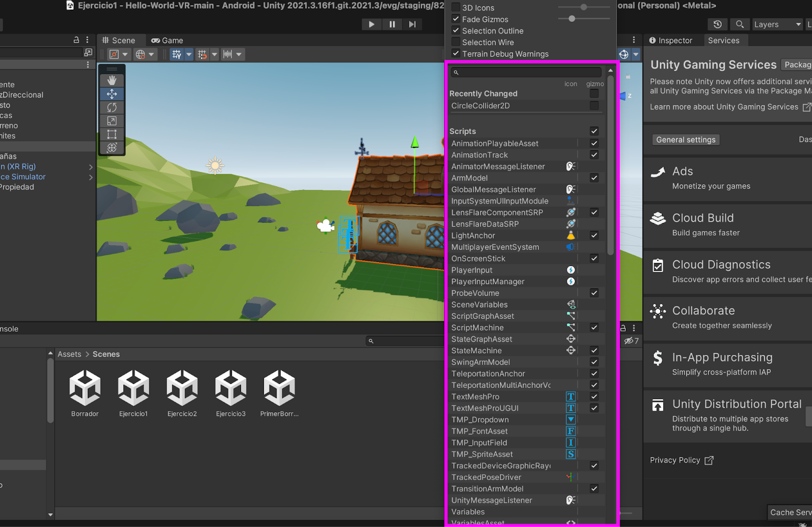Viewport: 812px width, 527px height.
Task: Click the TMP_InputField icon
Action: pyautogui.click(x=571, y=443)
